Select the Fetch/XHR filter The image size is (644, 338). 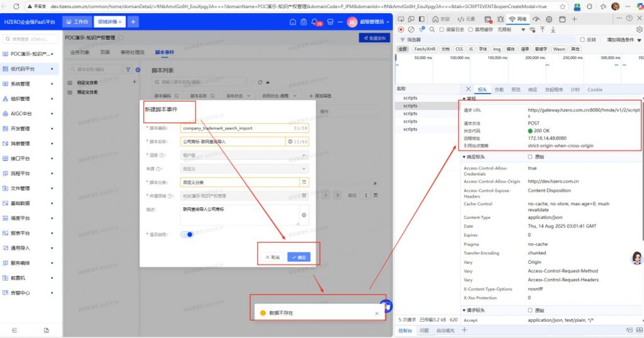(x=425, y=48)
